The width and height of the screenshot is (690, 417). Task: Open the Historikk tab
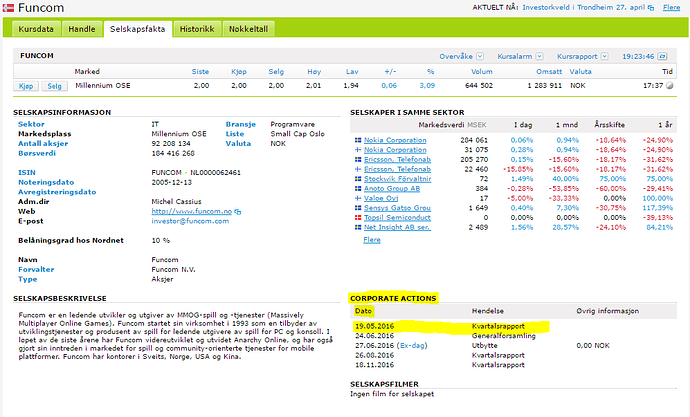[x=197, y=29]
